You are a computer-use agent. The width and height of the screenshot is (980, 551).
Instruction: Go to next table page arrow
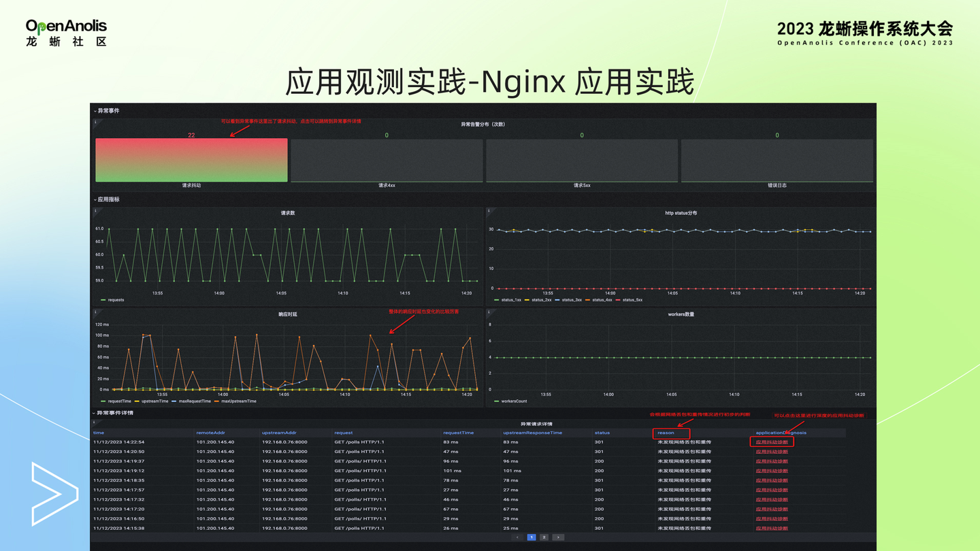point(558,537)
